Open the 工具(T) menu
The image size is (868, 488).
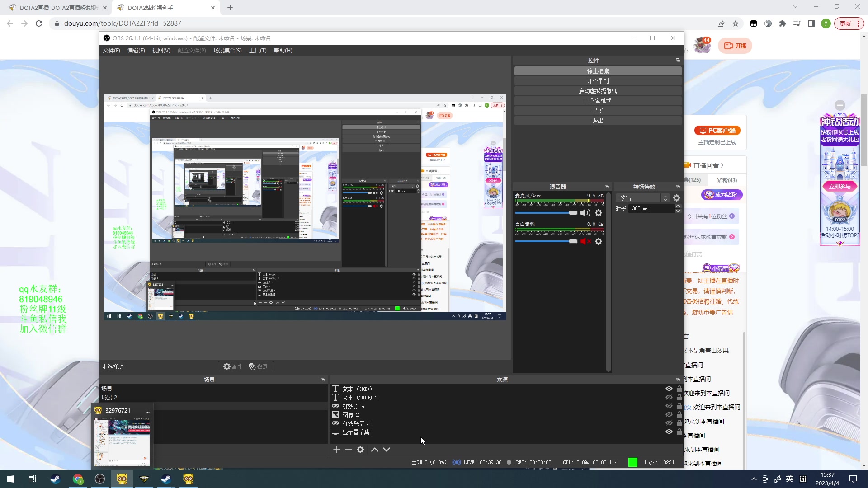click(258, 51)
